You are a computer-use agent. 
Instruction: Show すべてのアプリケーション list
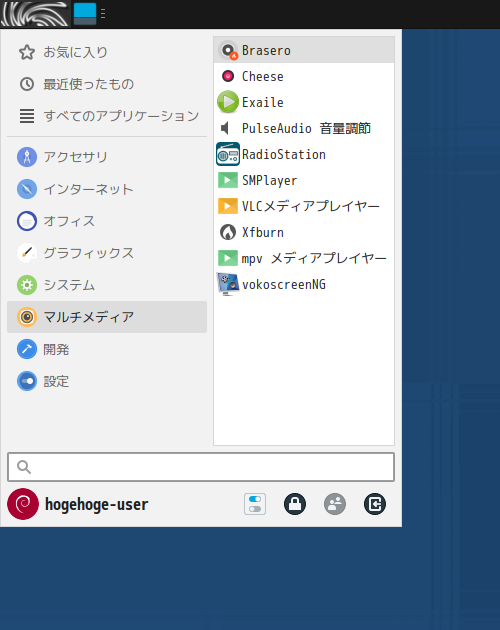(x=107, y=116)
